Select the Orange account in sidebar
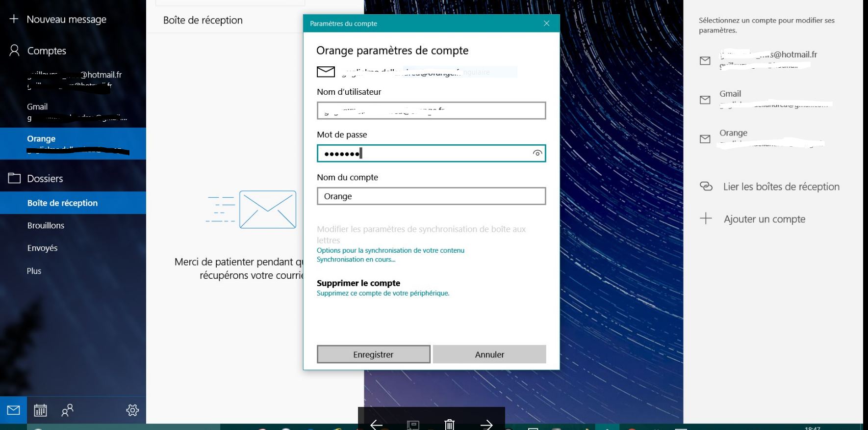This screenshot has width=868, height=430. tap(73, 143)
